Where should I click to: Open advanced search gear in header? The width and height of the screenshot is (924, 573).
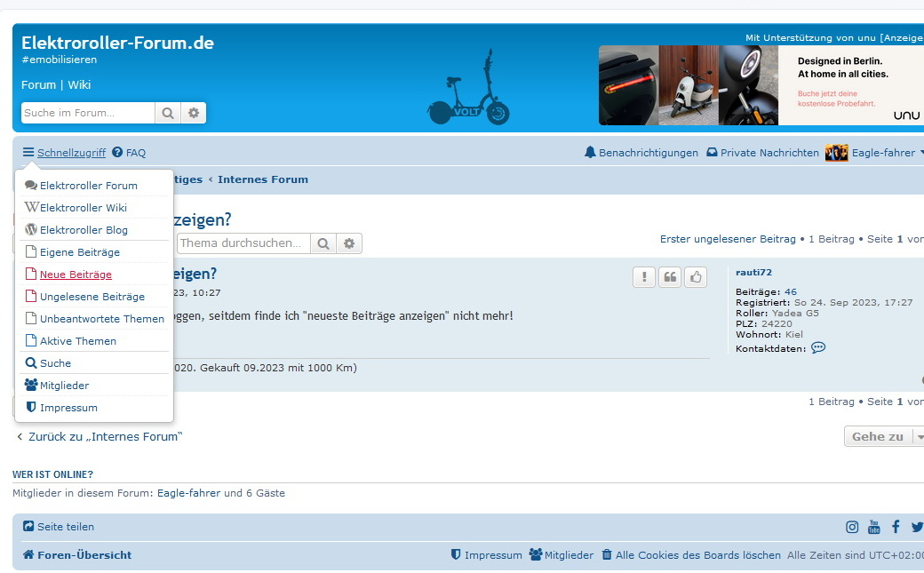[x=194, y=113]
